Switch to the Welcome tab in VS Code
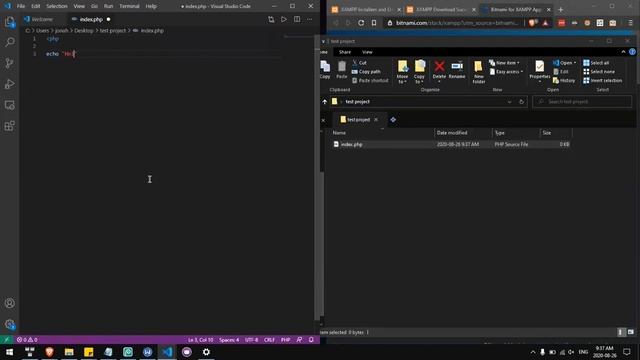 (x=42, y=19)
